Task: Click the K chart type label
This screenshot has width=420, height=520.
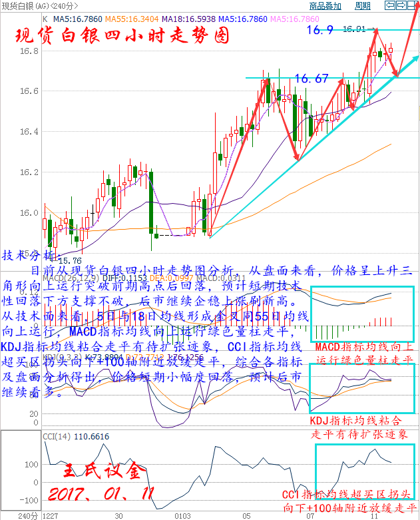Action: [45, 20]
